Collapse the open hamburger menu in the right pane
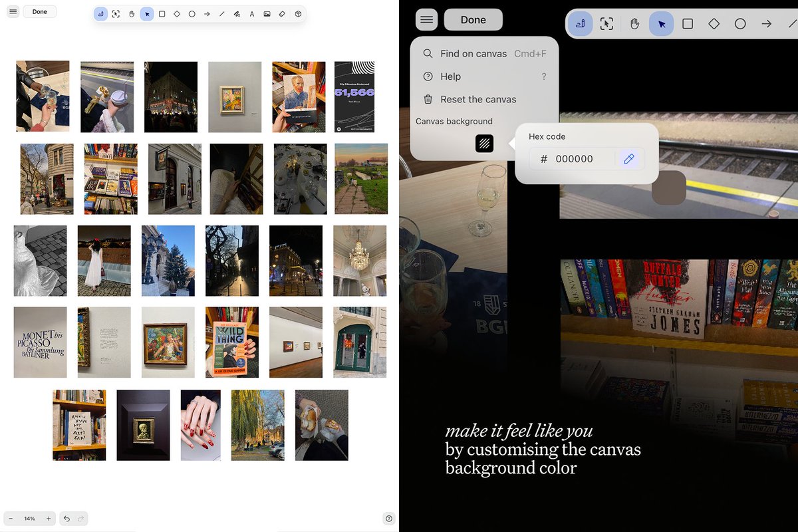The height and width of the screenshot is (532, 798). pyautogui.click(x=427, y=20)
